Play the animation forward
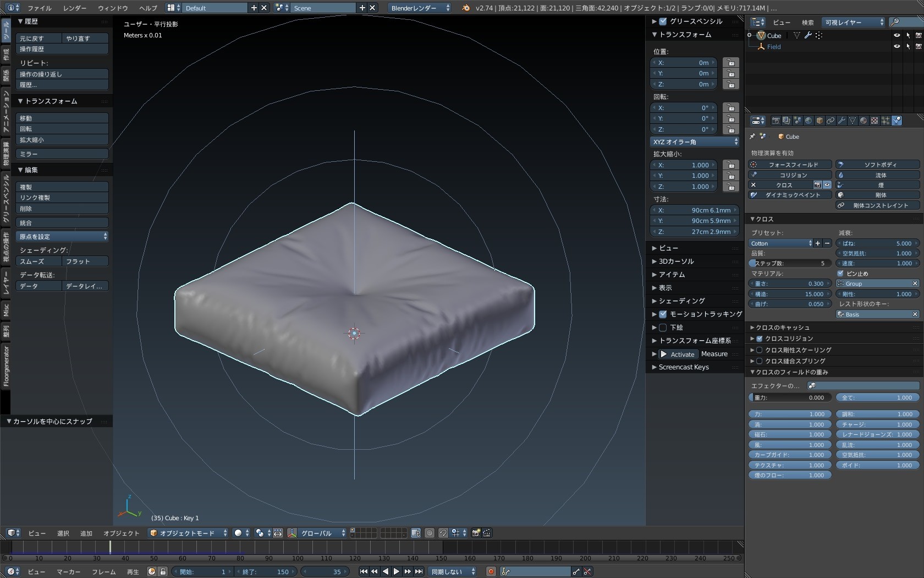Screen dimensions: 924x578 click(x=396, y=572)
